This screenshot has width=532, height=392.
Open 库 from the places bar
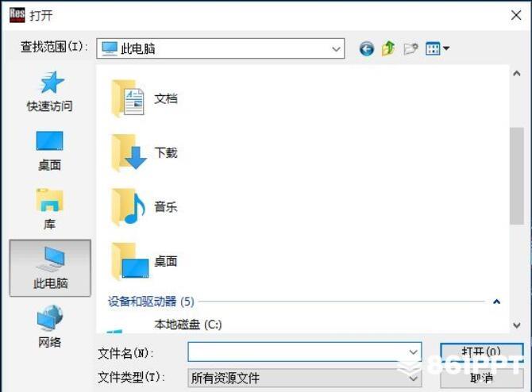(50, 209)
